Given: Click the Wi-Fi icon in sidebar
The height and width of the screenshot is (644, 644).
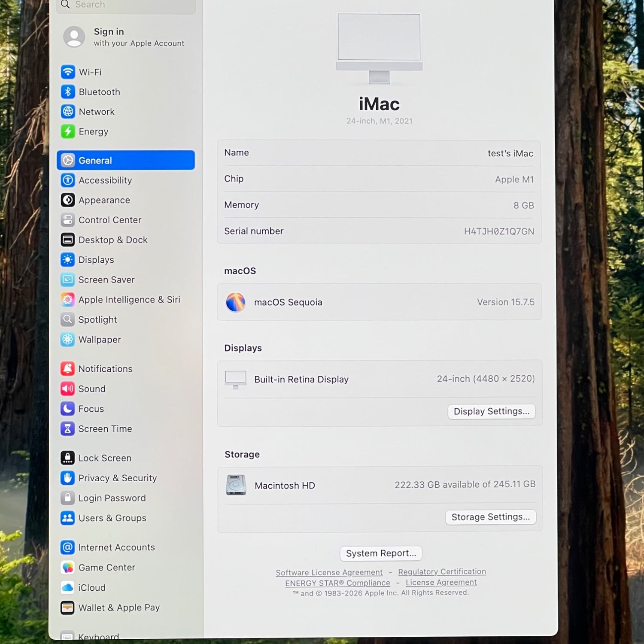Looking at the screenshot, I should coord(68,72).
